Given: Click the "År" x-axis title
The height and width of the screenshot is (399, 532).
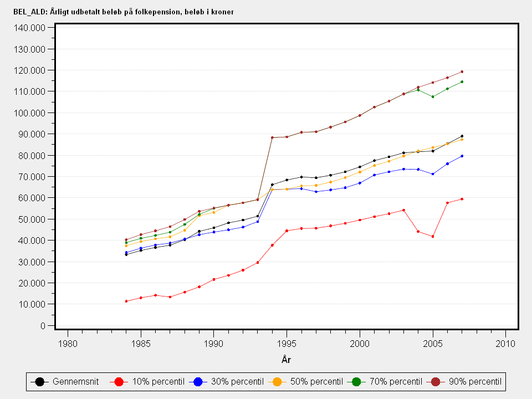Looking at the screenshot, I should (287, 360).
